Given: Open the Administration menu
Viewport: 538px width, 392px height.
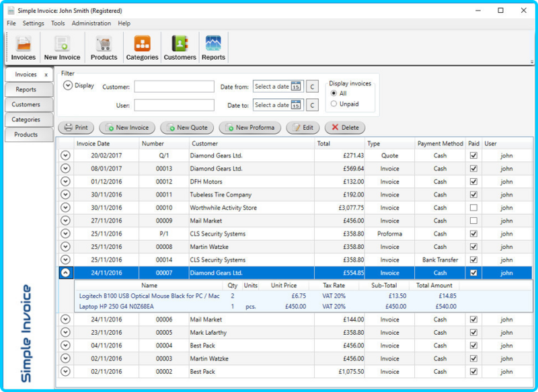Looking at the screenshot, I should [x=91, y=24].
